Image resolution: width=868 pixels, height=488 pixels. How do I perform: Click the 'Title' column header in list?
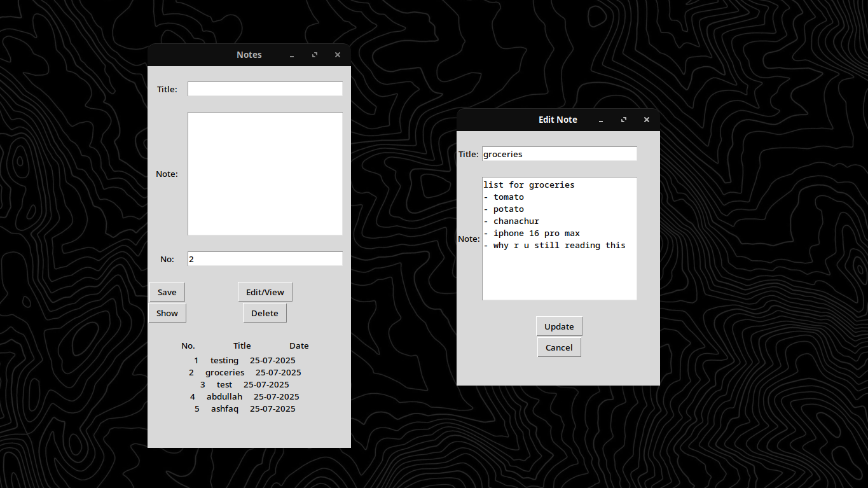point(242,346)
